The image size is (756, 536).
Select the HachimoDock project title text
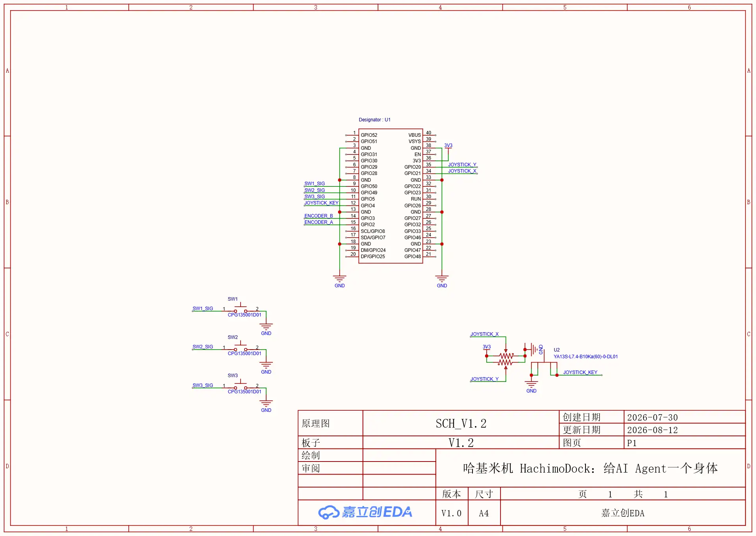590,468
